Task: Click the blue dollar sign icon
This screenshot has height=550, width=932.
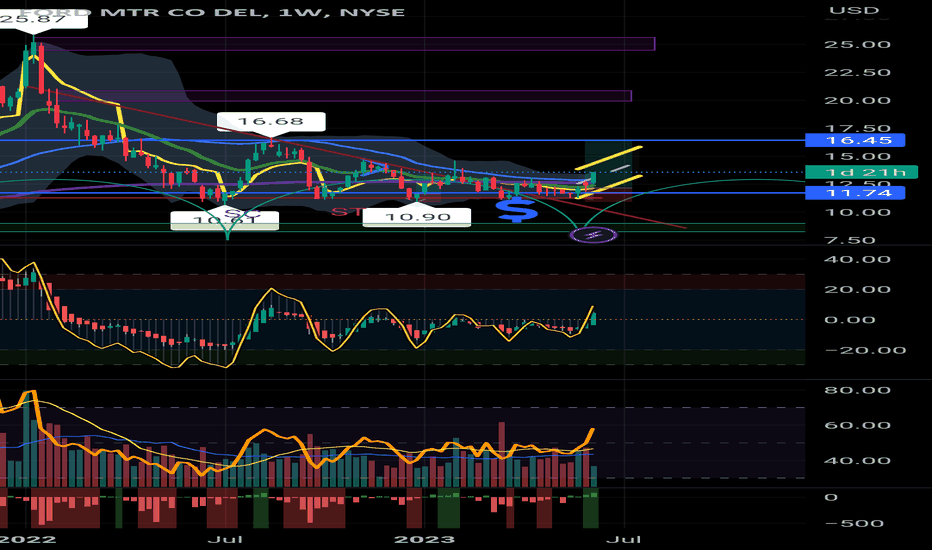Action: coord(517,210)
